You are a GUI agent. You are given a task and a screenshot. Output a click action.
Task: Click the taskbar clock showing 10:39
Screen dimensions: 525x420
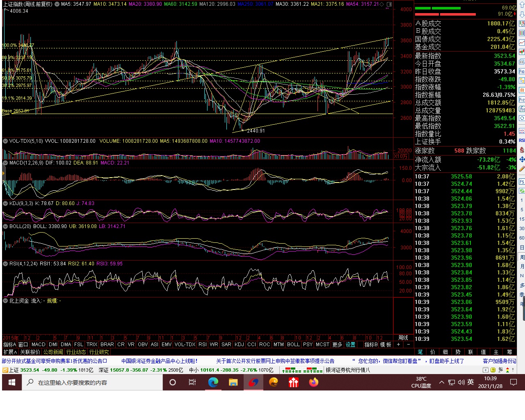tap(490, 382)
